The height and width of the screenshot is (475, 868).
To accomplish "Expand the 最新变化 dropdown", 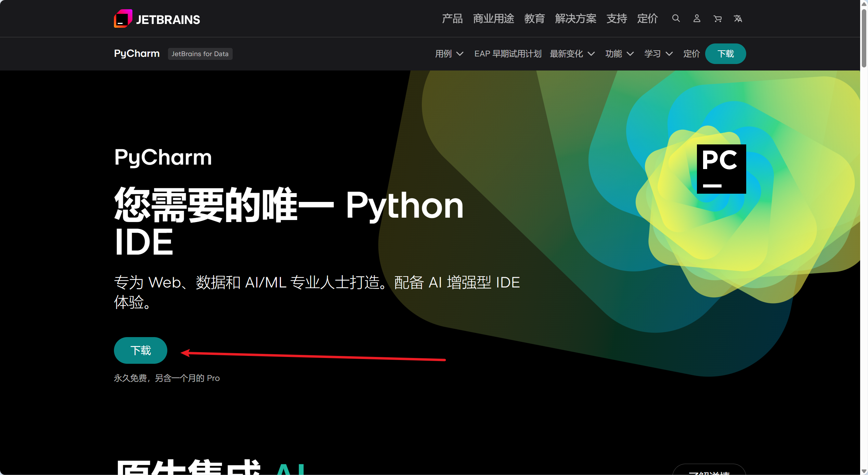I will (x=572, y=54).
